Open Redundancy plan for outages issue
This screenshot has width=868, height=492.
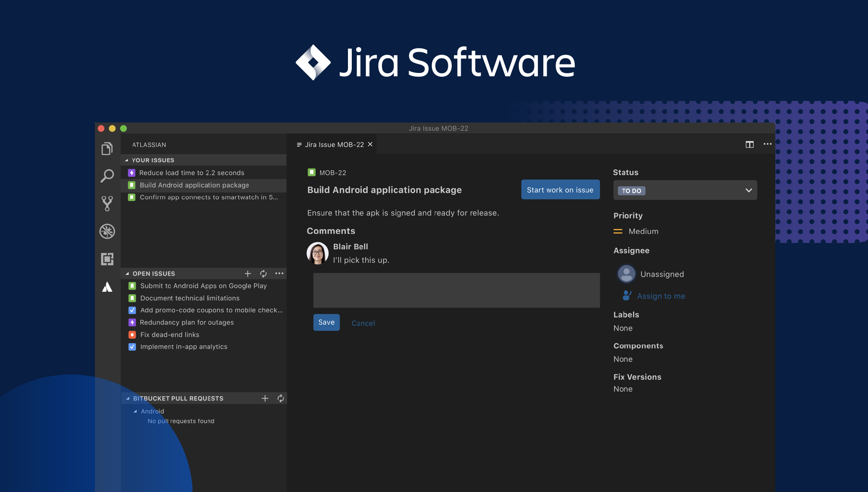[x=203, y=322]
